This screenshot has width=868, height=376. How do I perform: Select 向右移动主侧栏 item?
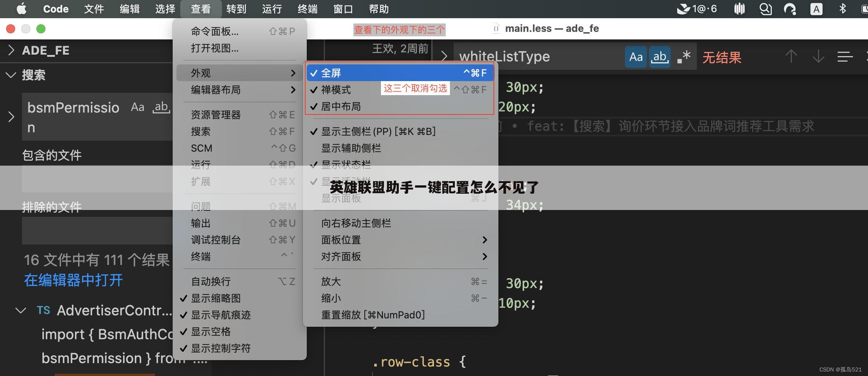click(400, 223)
